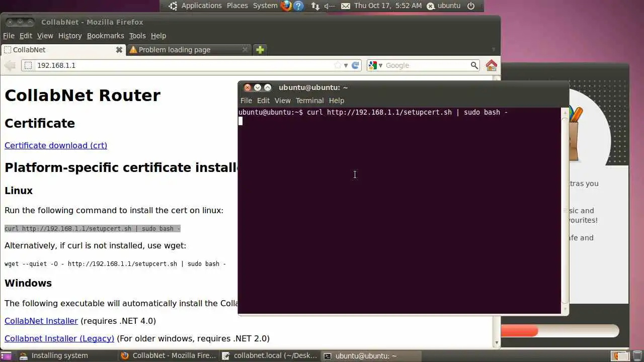This screenshot has width=644, height=362.
Task: Close the CollabNet tab
Action: point(119,50)
